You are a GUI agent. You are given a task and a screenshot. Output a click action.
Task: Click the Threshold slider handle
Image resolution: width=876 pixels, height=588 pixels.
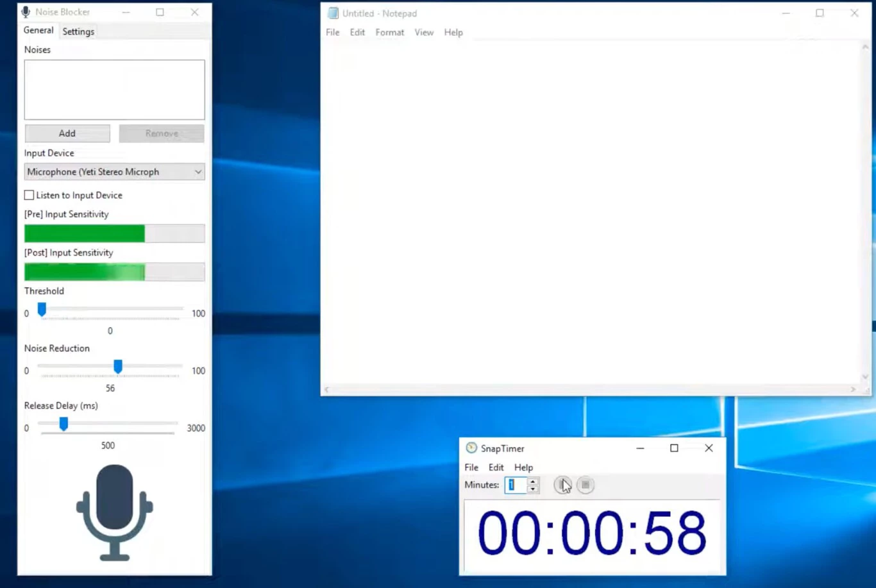[42, 310]
